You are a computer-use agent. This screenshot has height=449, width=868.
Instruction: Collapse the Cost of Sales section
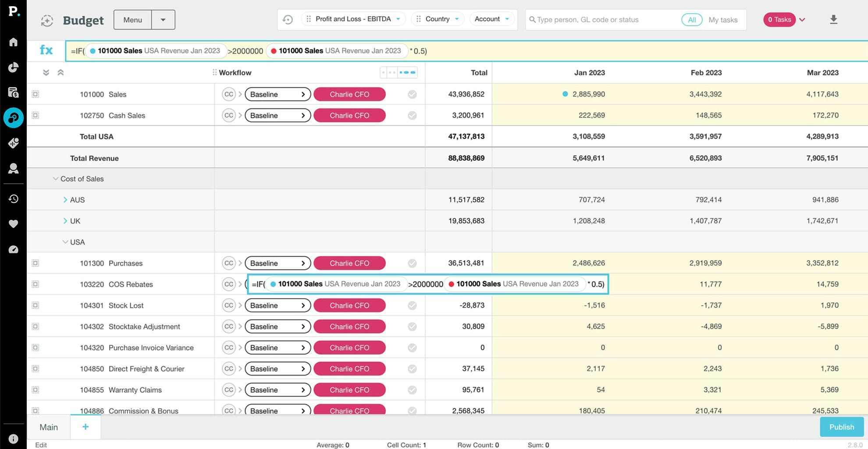click(55, 179)
